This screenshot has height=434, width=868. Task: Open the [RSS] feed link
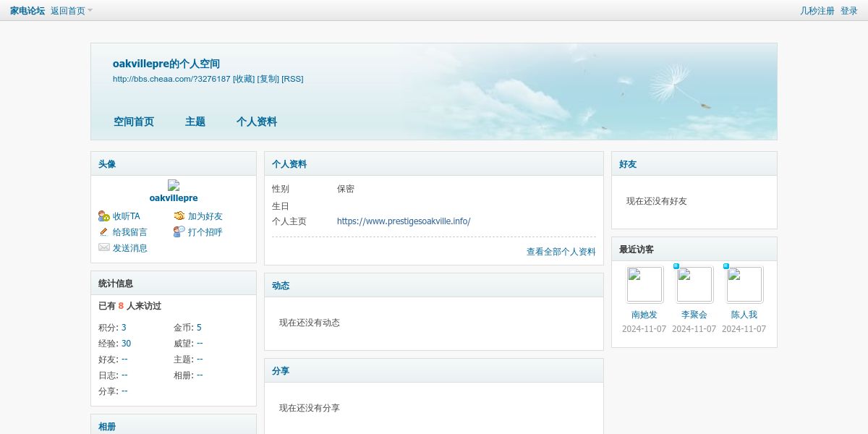(x=293, y=79)
